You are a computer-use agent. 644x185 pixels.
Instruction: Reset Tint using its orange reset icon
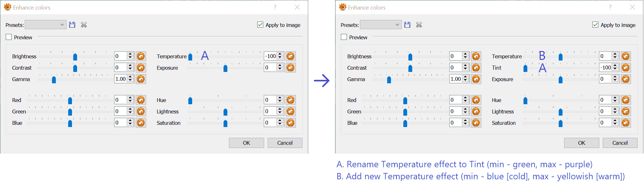(x=626, y=67)
